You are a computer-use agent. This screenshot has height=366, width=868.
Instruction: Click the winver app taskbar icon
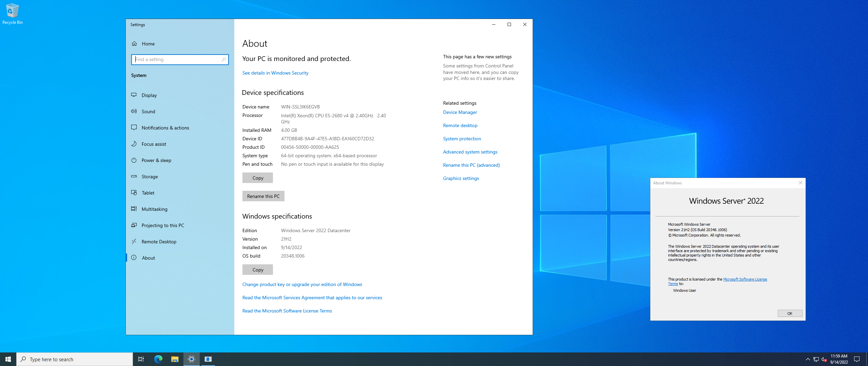(208, 359)
